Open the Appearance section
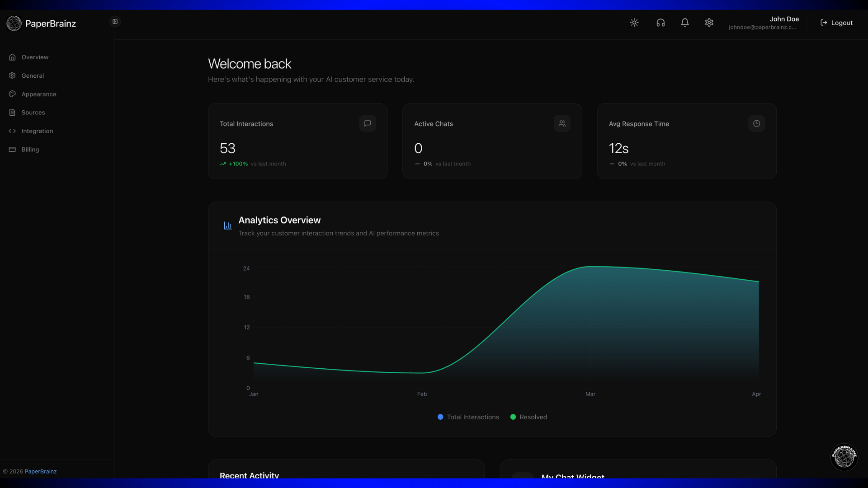 tap(38, 94)
